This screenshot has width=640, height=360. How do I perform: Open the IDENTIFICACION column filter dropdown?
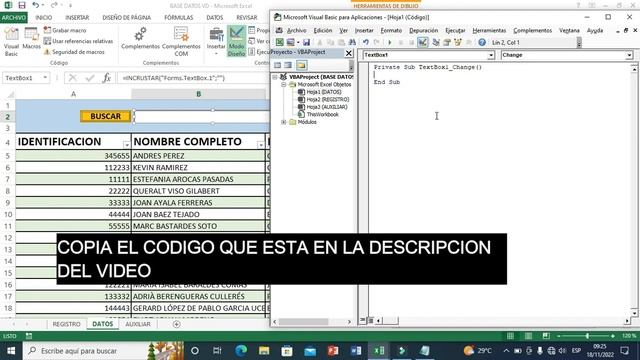126,144
